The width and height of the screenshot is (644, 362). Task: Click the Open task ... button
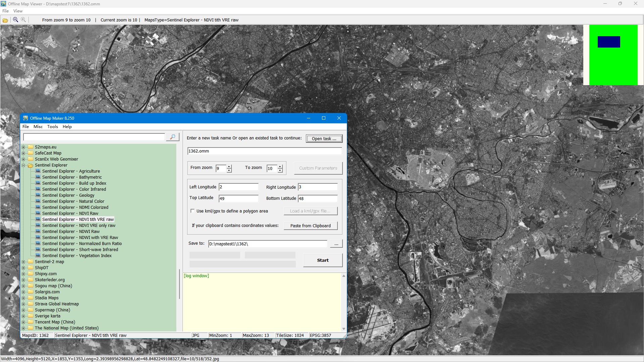click(324, 138)
